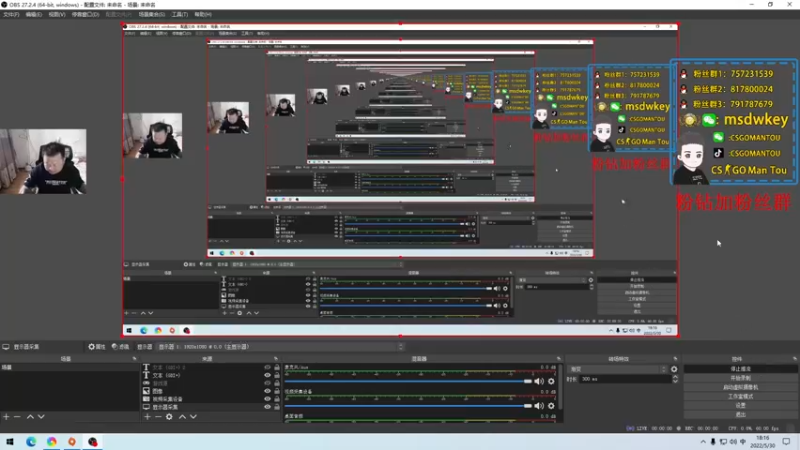Move scene up with arrow icon
This screenshot has height=450, width=800.
coord(30,417)
